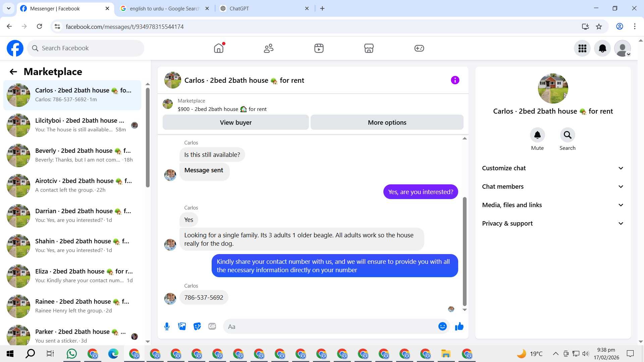The width and height of the screenshot is (644, 362).
Task: Attach a photo using the image icon
Action: [x=182, y=326]
